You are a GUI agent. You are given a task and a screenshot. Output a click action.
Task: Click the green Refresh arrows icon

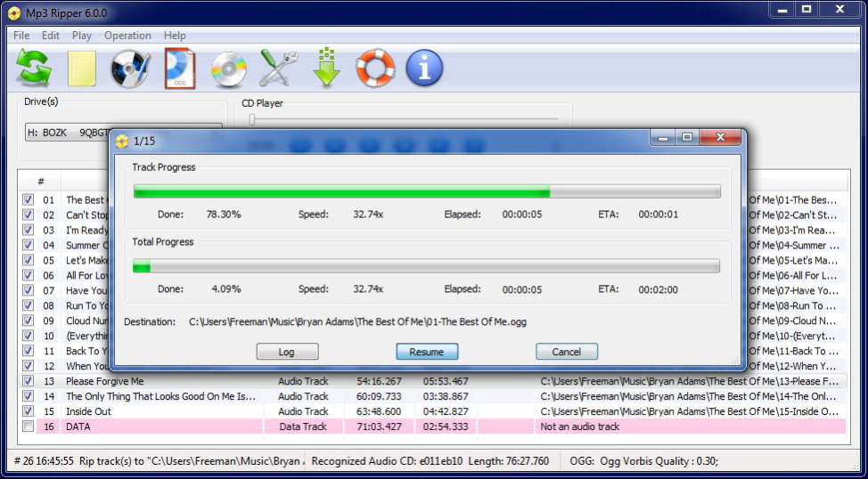tap(33, 69)
